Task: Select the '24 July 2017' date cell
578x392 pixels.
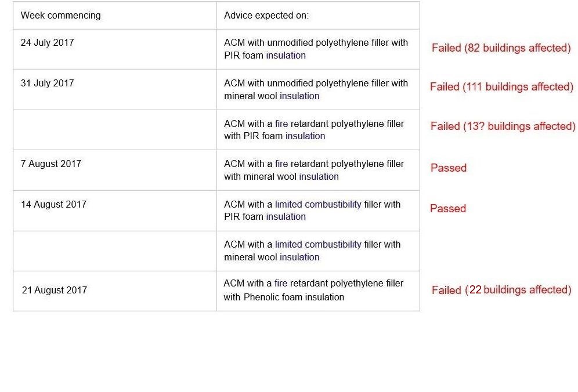Action: [x=115, y=49]
